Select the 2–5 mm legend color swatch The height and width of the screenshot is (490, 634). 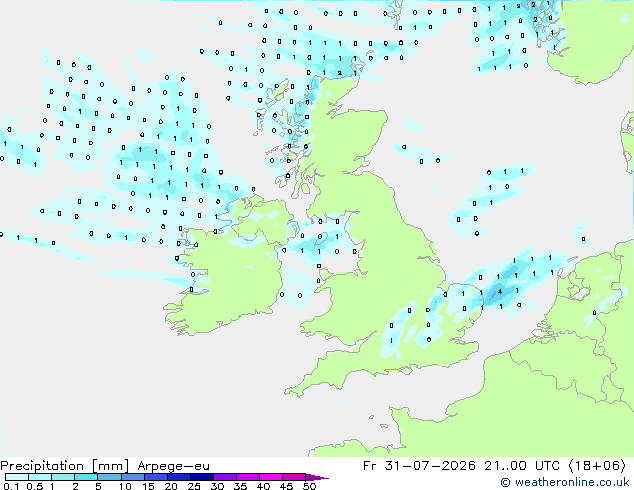(x=86, y=477)
